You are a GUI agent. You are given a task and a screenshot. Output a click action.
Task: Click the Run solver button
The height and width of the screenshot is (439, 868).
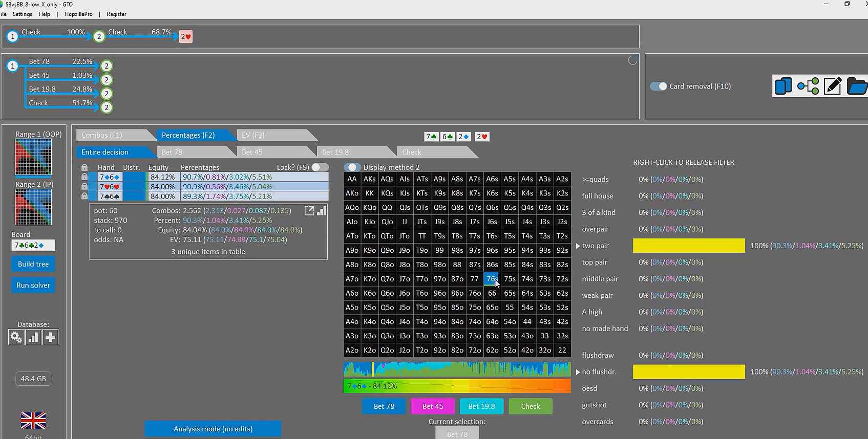click(33, 285)
